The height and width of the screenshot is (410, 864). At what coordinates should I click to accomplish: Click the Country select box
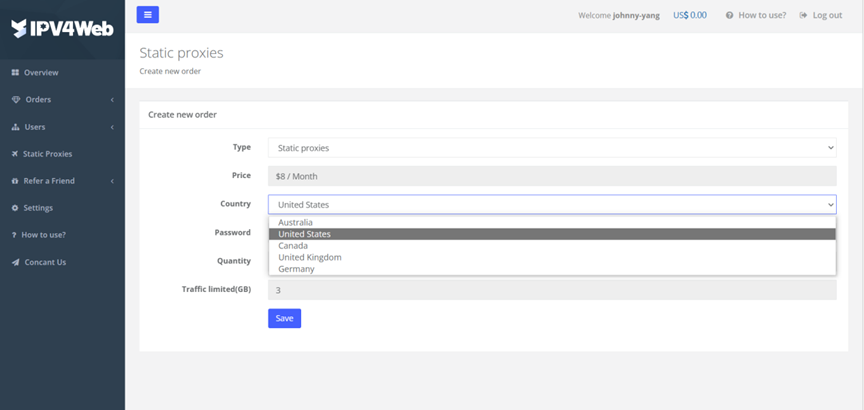[552, 204]
